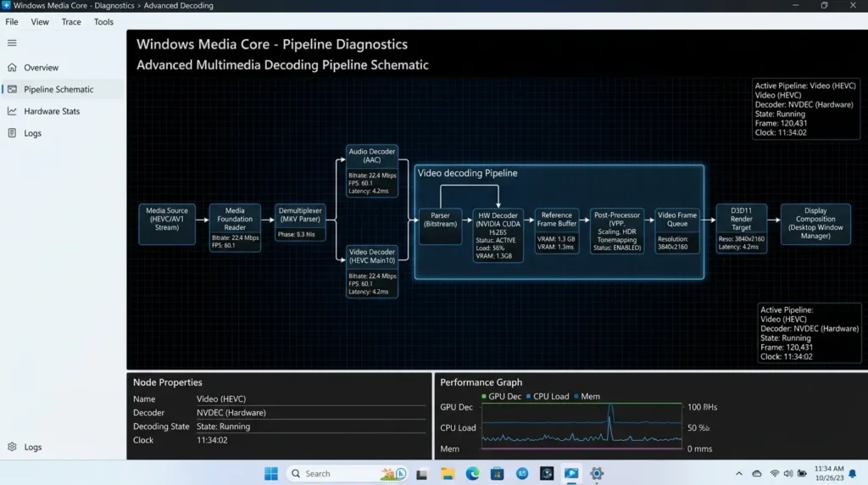
Task: Open the Hardware Stats section
Action: tap(63, 111)
